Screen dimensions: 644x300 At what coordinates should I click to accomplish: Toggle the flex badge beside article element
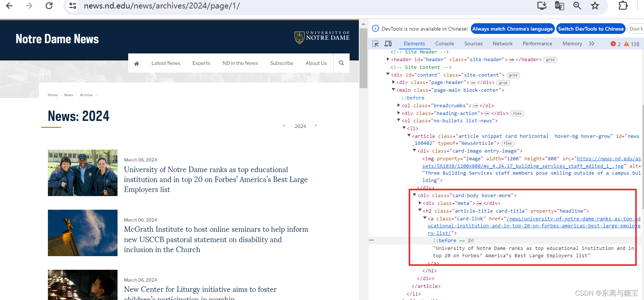pos(508,143)
